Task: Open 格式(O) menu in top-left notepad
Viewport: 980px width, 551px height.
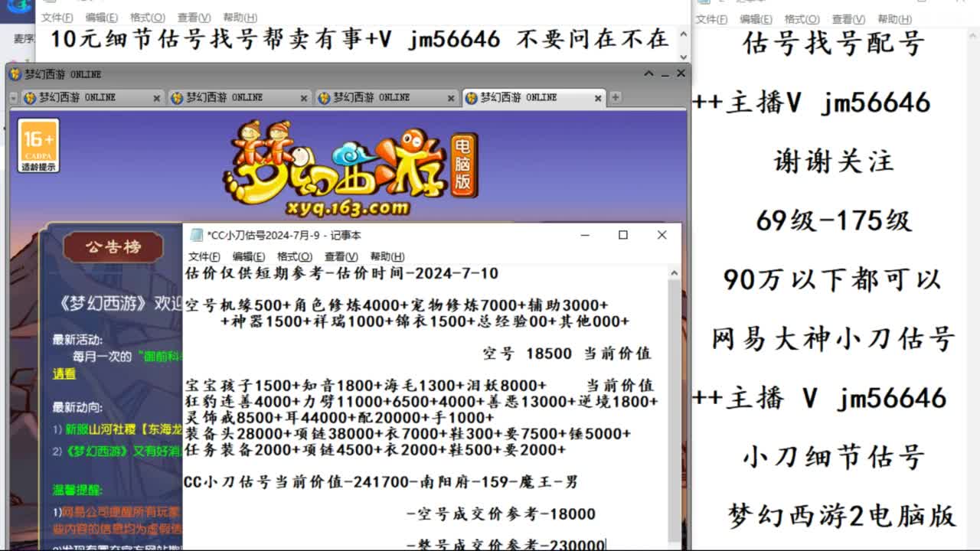Action: coord(148,18)
